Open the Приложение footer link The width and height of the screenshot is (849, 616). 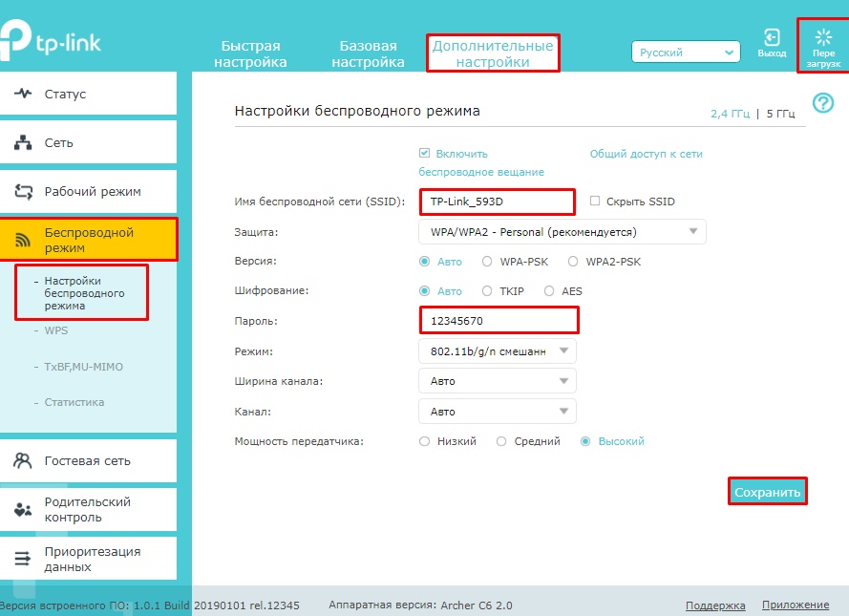[x=796, y=605]
